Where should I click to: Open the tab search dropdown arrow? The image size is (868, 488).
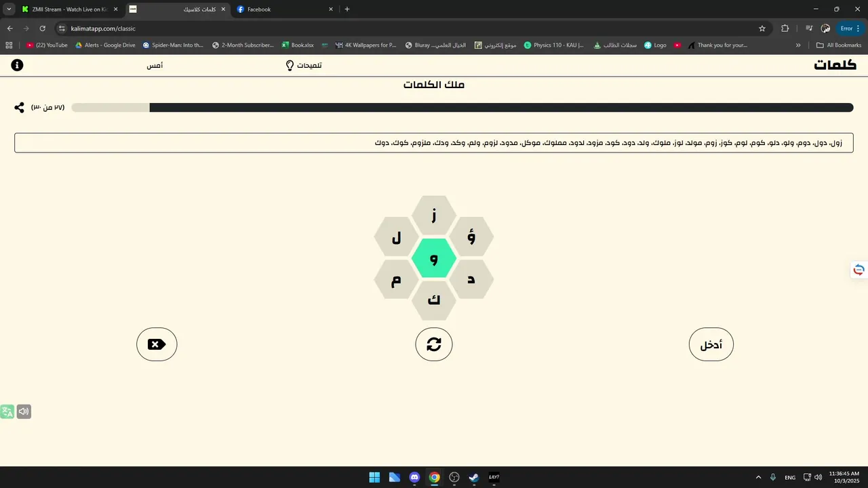[9, 9]
